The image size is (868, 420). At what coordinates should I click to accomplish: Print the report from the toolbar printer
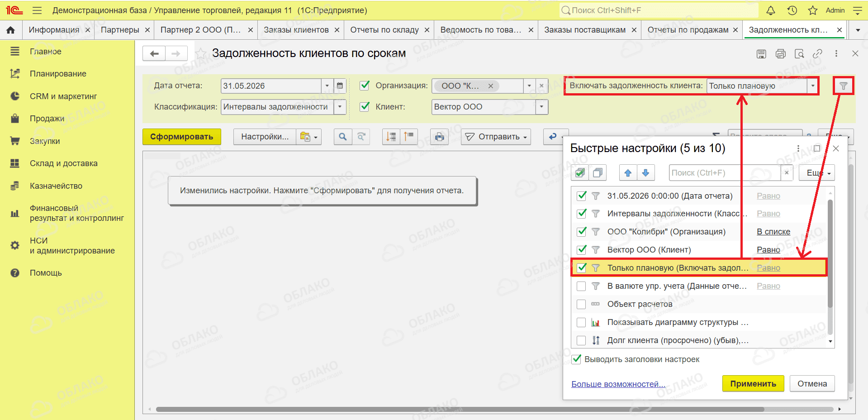pyautogui.click(x=439, y=137)
